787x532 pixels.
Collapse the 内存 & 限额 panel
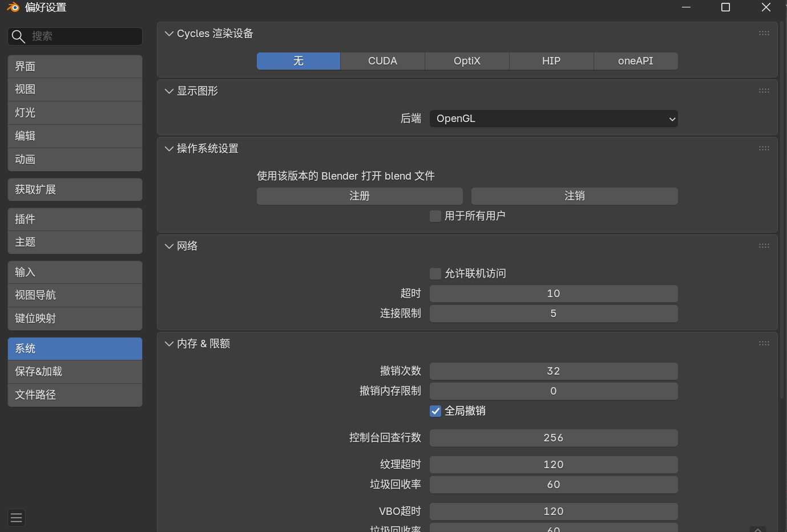(x=169, y=344)
